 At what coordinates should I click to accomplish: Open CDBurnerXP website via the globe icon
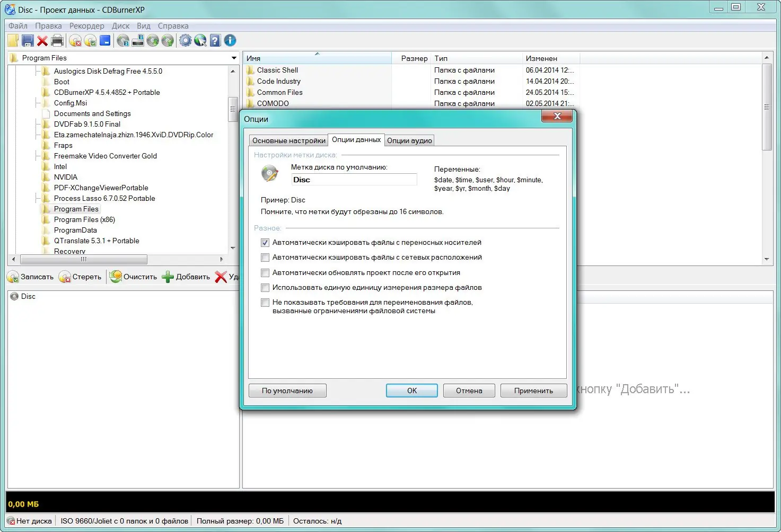point(200,40)
